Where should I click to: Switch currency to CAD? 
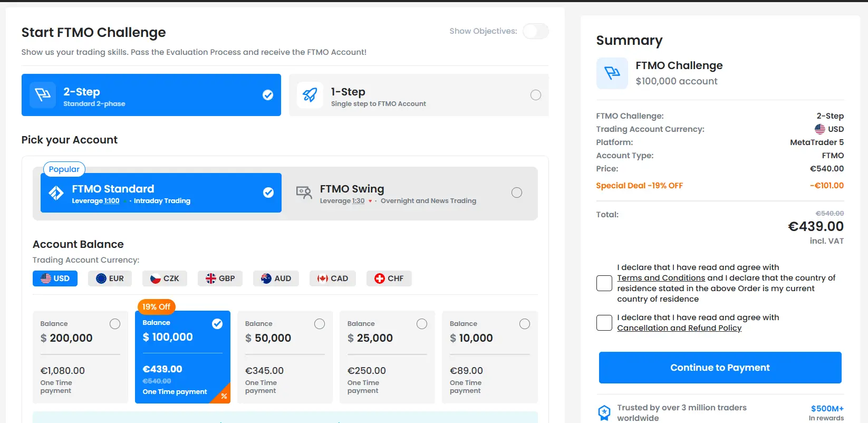click(333, 278)
